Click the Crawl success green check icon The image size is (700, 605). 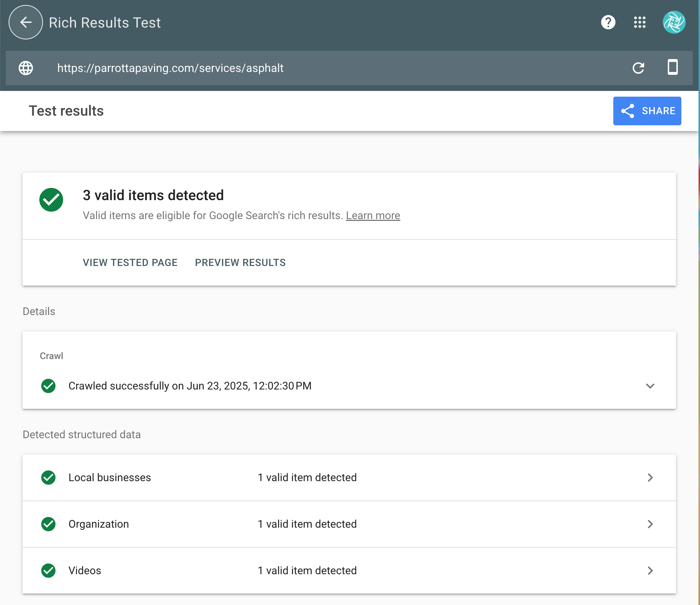48,386
